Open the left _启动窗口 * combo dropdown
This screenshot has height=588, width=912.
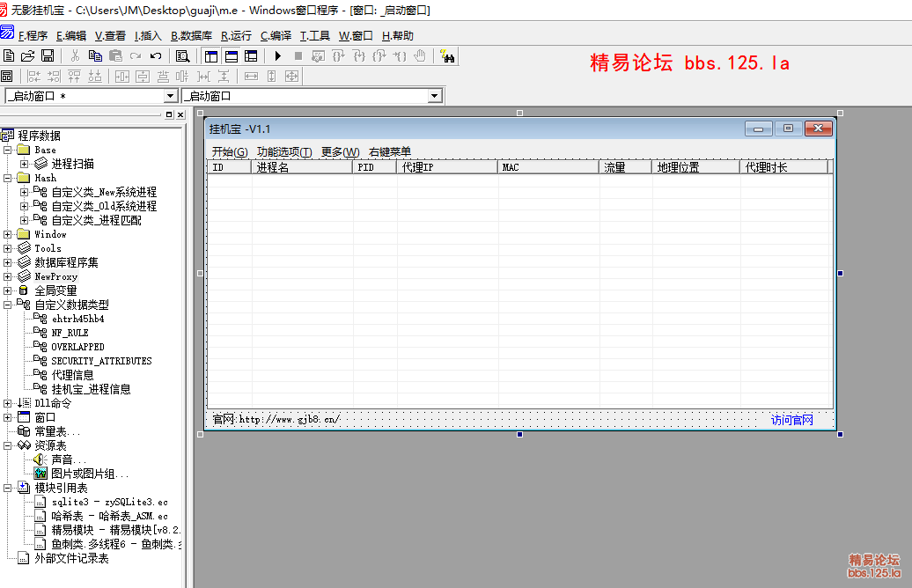[170, 96]
